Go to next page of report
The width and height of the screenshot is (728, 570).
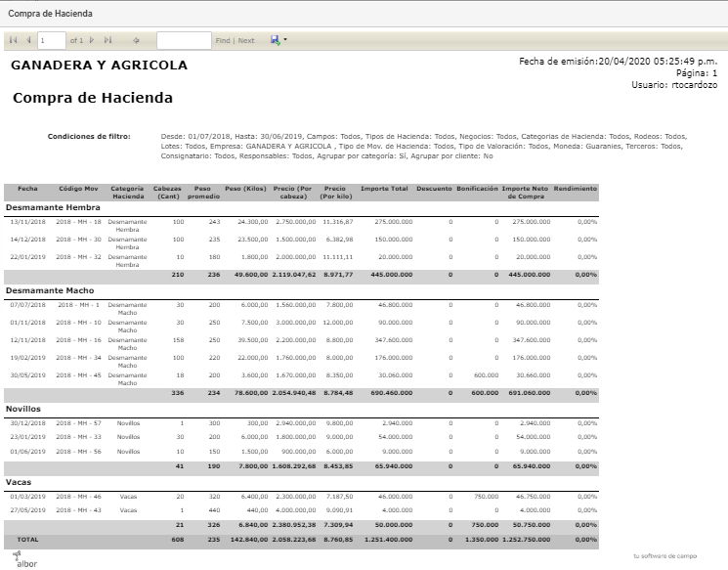92,40
